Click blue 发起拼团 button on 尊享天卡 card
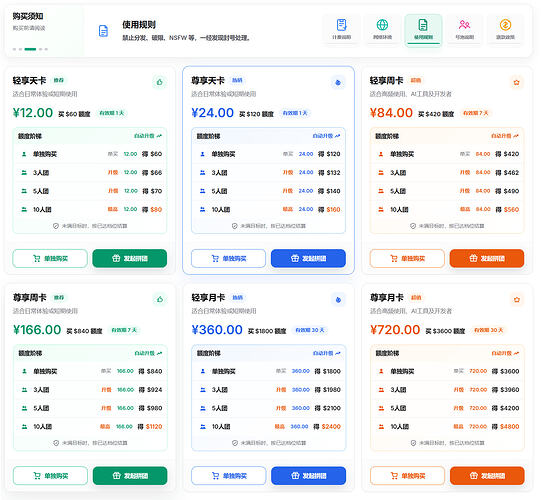Viewport: 543px width, 500px height. [x=308, y=258]
